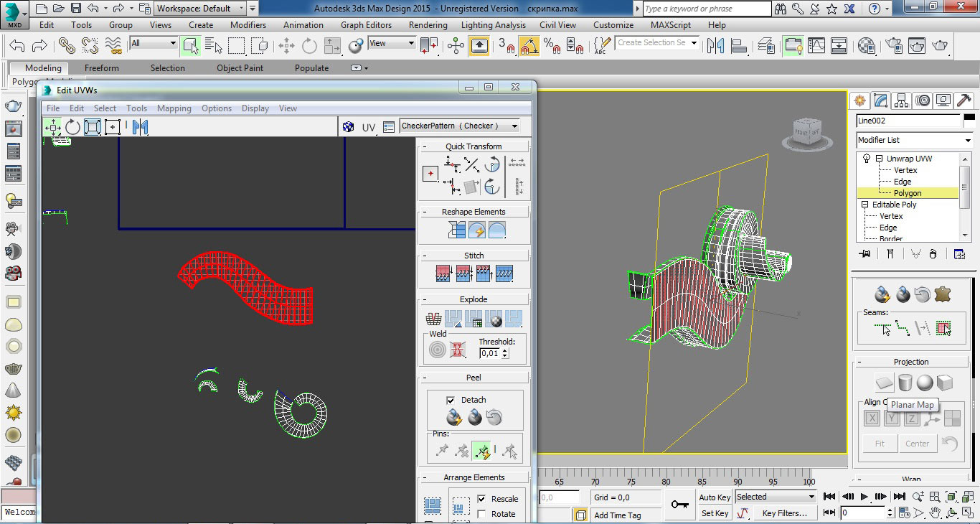Enable the Rotate checkbox in Arrange Elements
Viewport: 980px width, 524px height.
click(x=481, y=514)
